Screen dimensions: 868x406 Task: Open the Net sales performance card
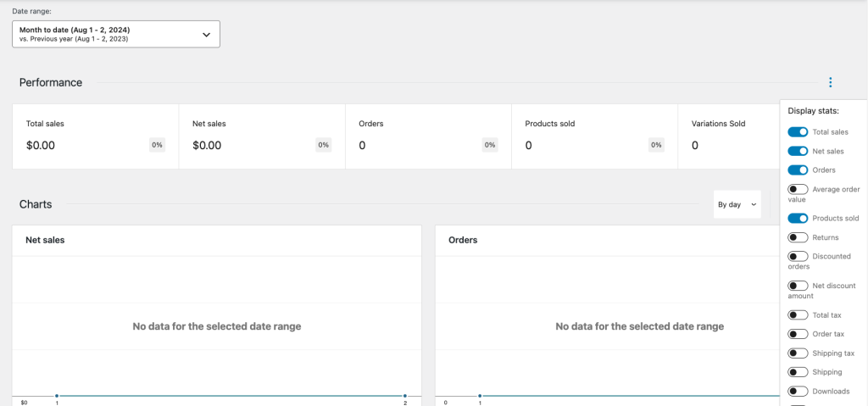[x=261, y=136]
